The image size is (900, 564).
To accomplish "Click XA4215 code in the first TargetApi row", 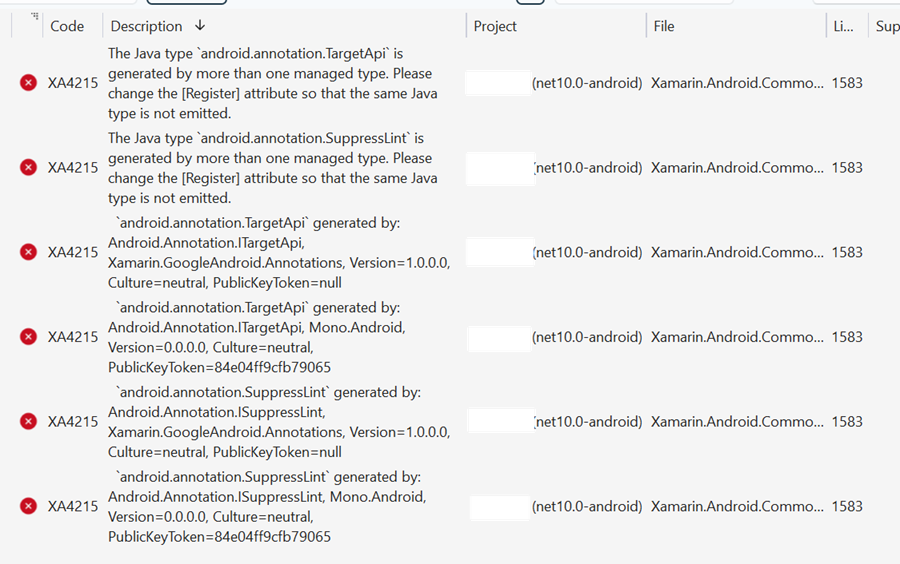I will pos(73,83).
